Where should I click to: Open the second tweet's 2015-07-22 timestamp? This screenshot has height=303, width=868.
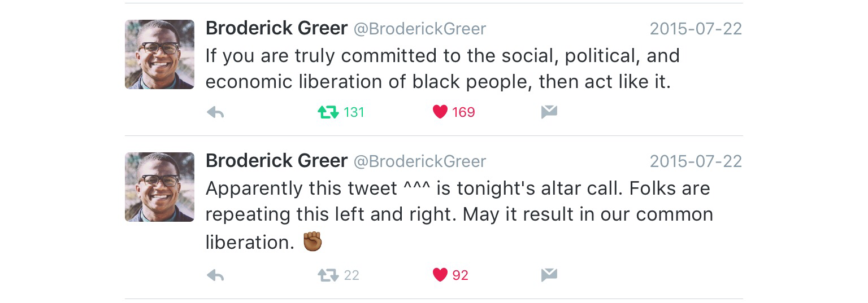click(696, 161)
